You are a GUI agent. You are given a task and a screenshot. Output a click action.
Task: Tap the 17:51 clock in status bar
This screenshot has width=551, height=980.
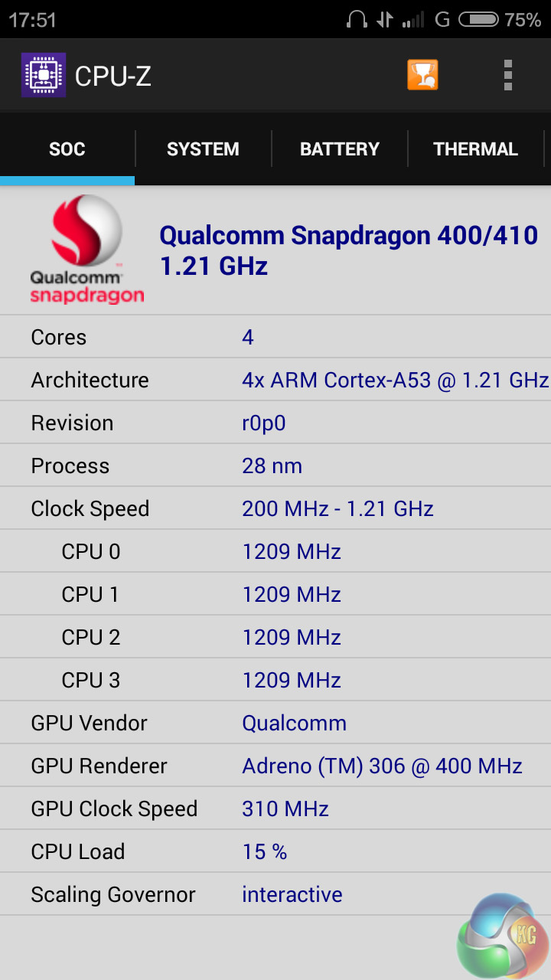(33, 20)
